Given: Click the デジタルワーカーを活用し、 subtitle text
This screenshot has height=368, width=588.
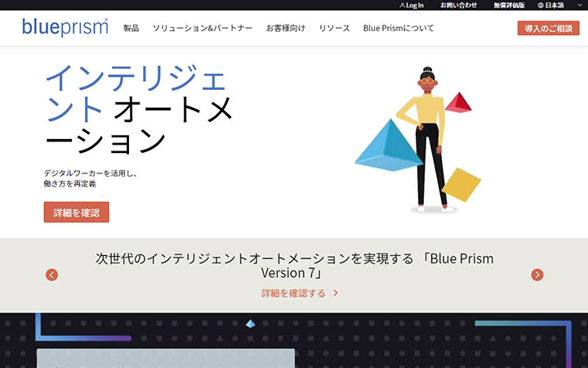Looking at the screenshot, I should (91, 173).
